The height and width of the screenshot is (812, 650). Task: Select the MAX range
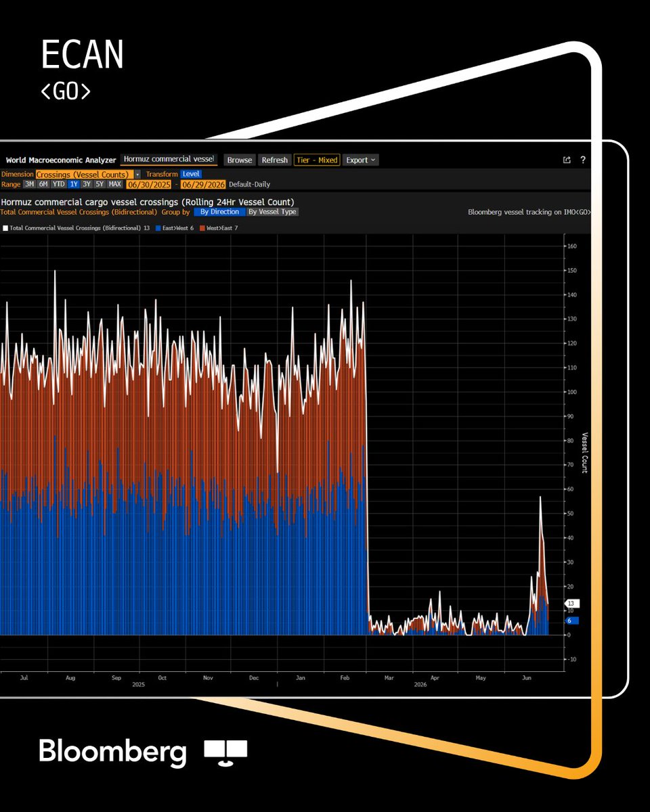point(114,184)
